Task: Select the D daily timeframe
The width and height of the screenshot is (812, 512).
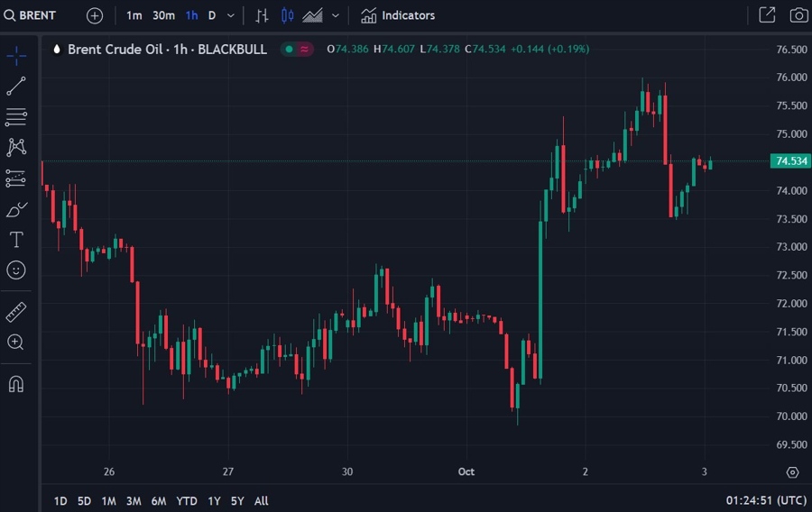Action: (212, 15)
